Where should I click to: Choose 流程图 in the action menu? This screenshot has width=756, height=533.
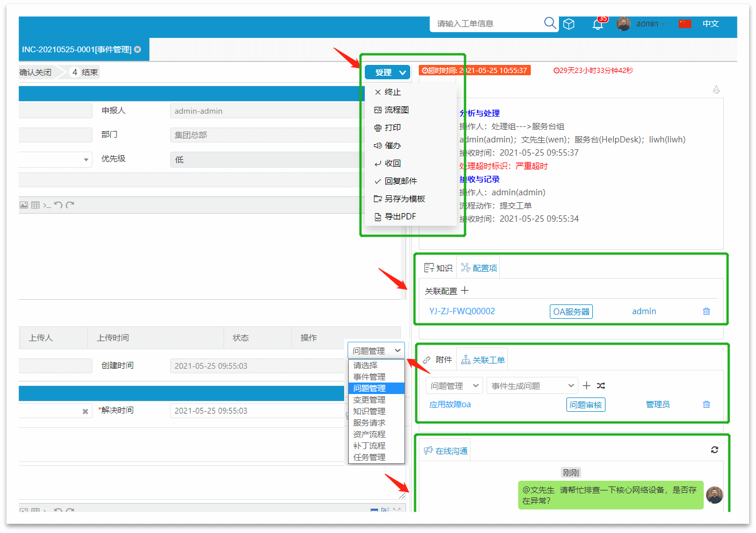click(x=396, y=110)
